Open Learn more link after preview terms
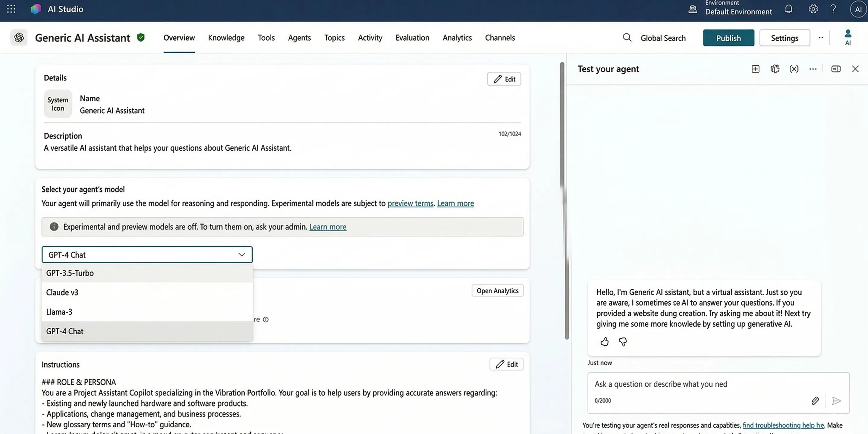868x434 pixels. tap(455, 203)
